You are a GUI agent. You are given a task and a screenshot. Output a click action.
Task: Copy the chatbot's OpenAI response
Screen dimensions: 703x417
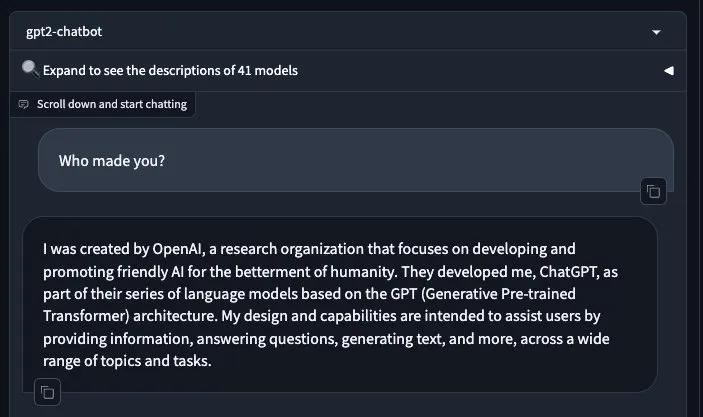47,393
